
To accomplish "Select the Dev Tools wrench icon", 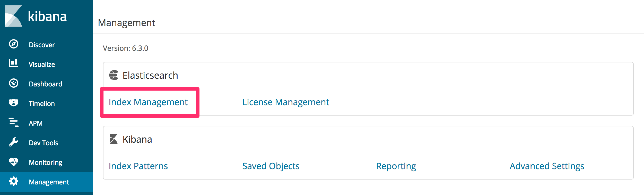I will pos(14,142).
